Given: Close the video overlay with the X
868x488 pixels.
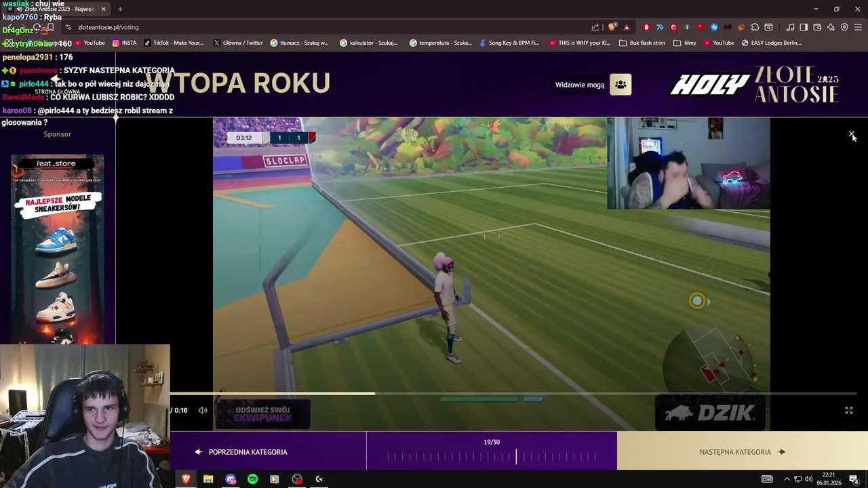Looking at the screenshot, I should click(852, 135).
